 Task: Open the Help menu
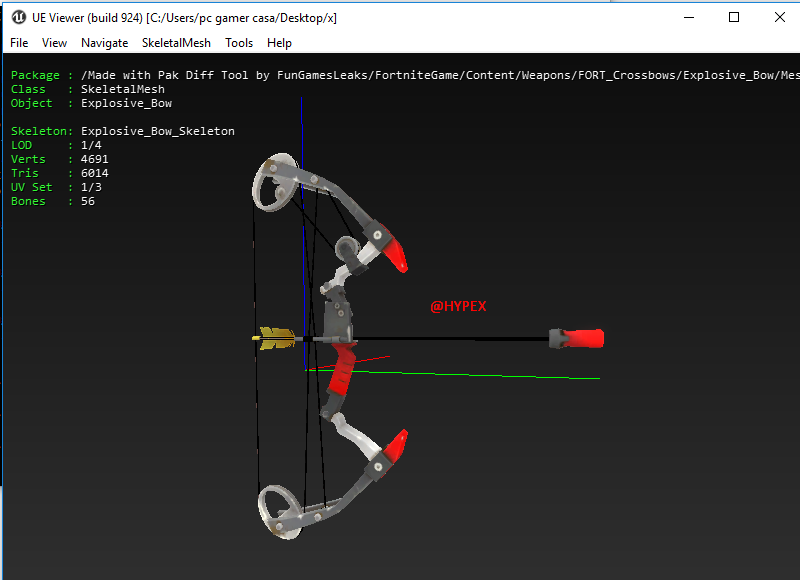pyautogui.click(x=279, y=43)
